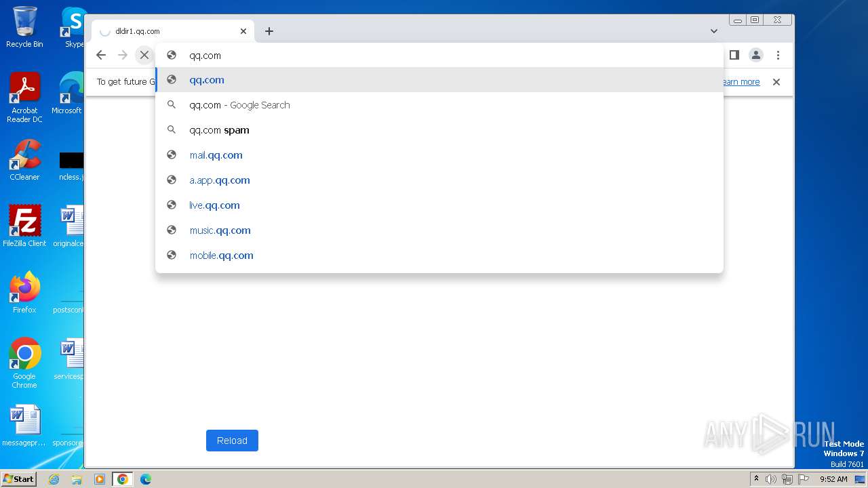This screenshot has height=488, width=868.
Task: Open the Microsoft Edge desktop shortcut
Action: point(68,94)
